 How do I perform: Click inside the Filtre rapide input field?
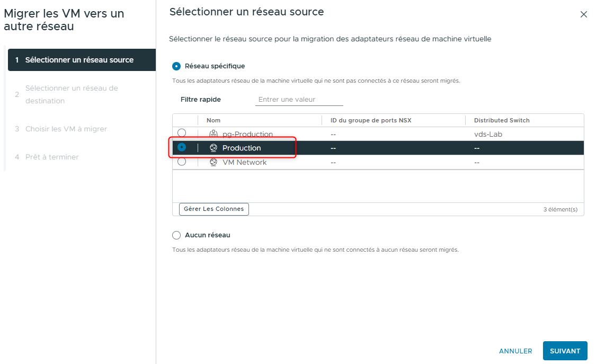pos(299,99)
